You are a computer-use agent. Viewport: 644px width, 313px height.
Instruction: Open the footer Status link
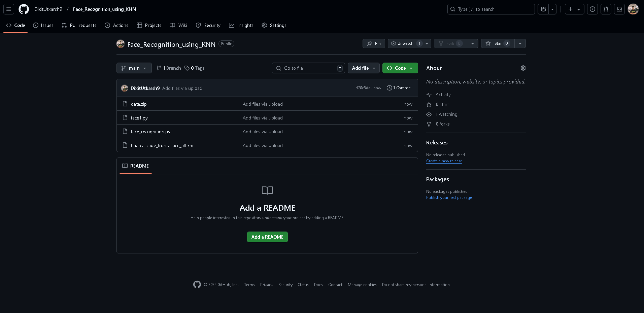[303, 285]
